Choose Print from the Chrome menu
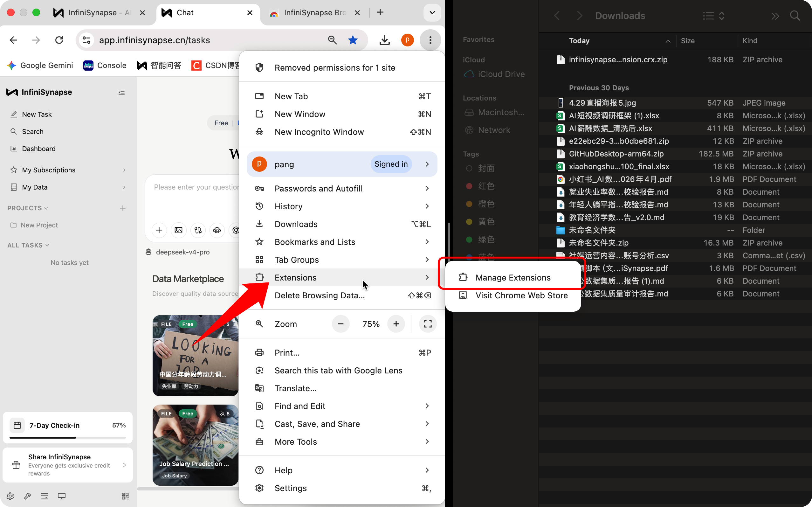 tap(342, 353)
